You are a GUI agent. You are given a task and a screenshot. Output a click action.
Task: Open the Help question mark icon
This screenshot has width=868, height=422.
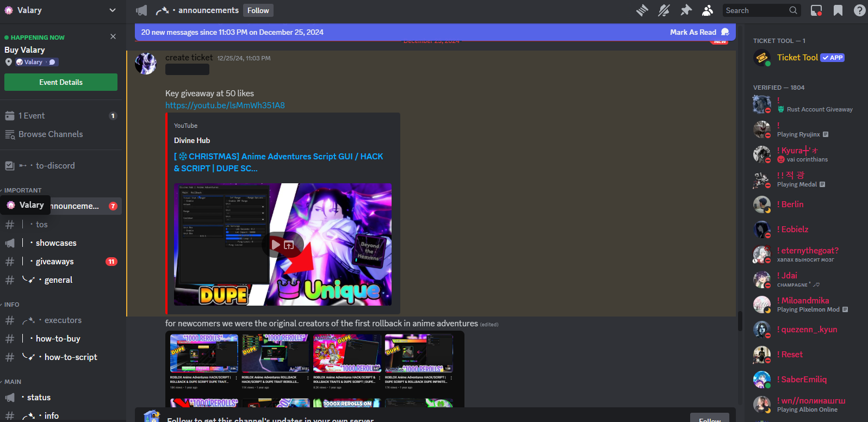[x=859, y=10]
